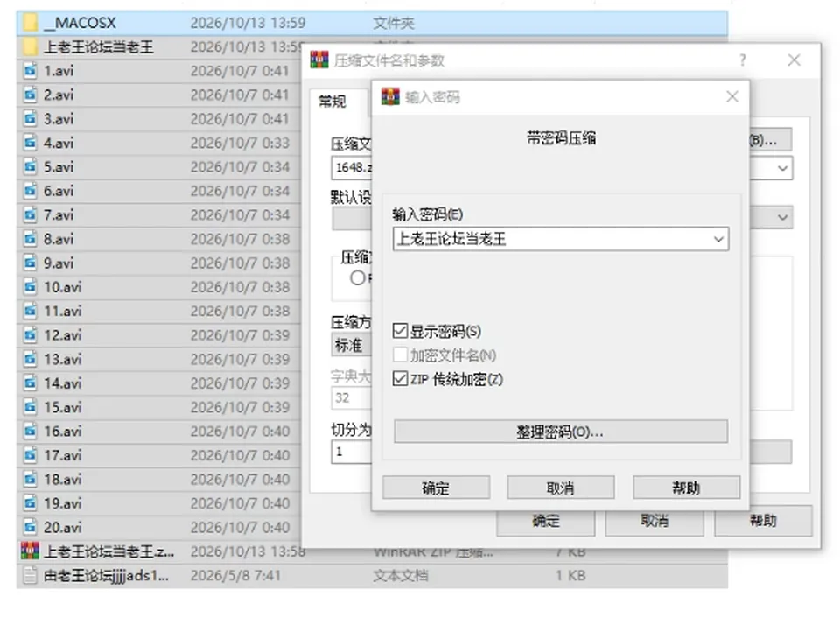This screenshot has width=840, height=632.
Task: Click the 13.avi file icon
Action: click(30, 359)
